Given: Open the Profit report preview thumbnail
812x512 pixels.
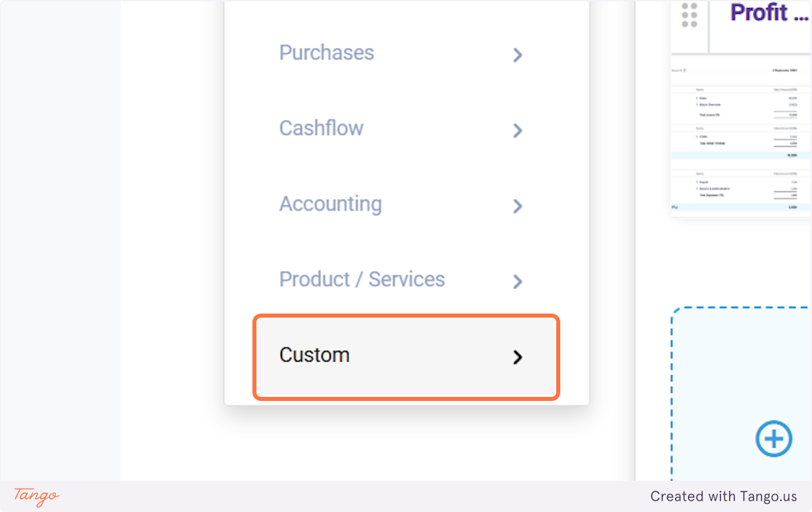Looking at the screenshot, I should pos(742,108).
